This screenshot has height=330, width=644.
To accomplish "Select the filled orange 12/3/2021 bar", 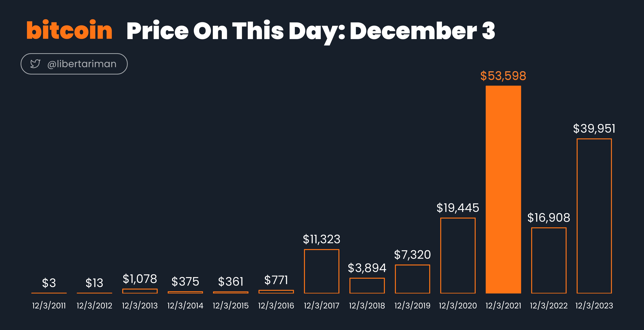I will point(503,189).
